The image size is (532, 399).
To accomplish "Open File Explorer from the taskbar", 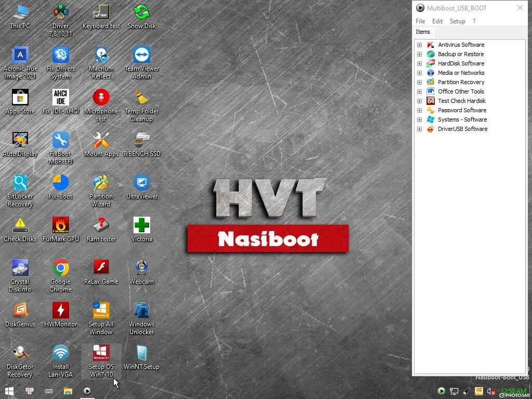I will pos(68,391).
